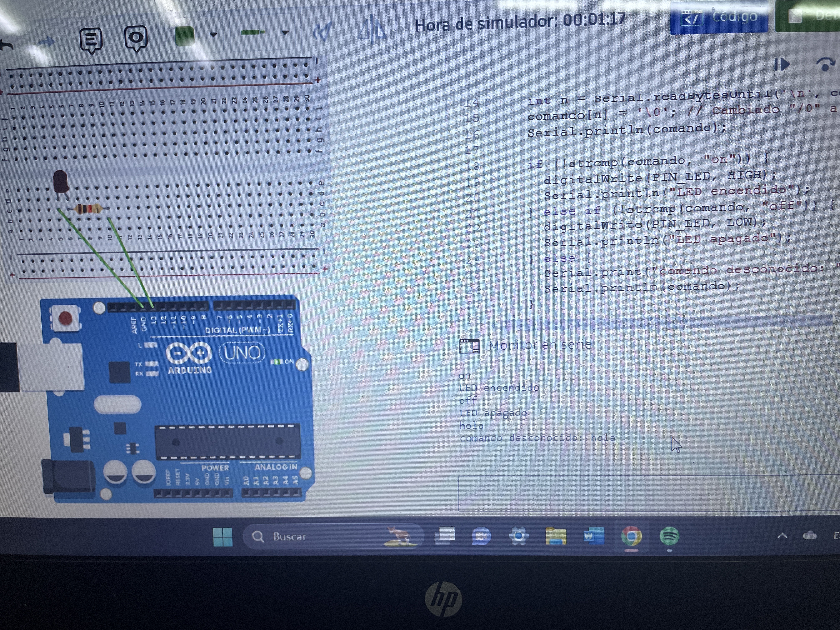
Task: Expand the wire type dropdown arrow
Action: 285,33
